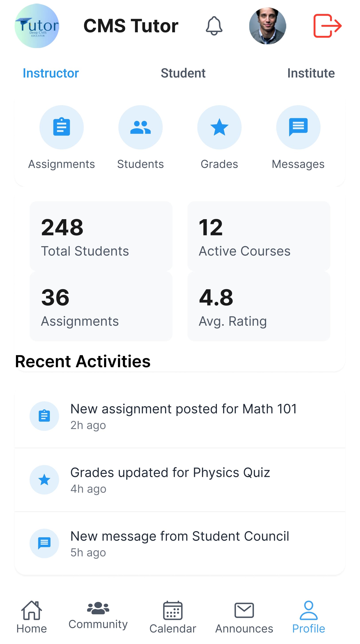The width and height of the screenshot is (360, 644).
Task: Open the Assignments quick action icon
Action: pos(62,127)
